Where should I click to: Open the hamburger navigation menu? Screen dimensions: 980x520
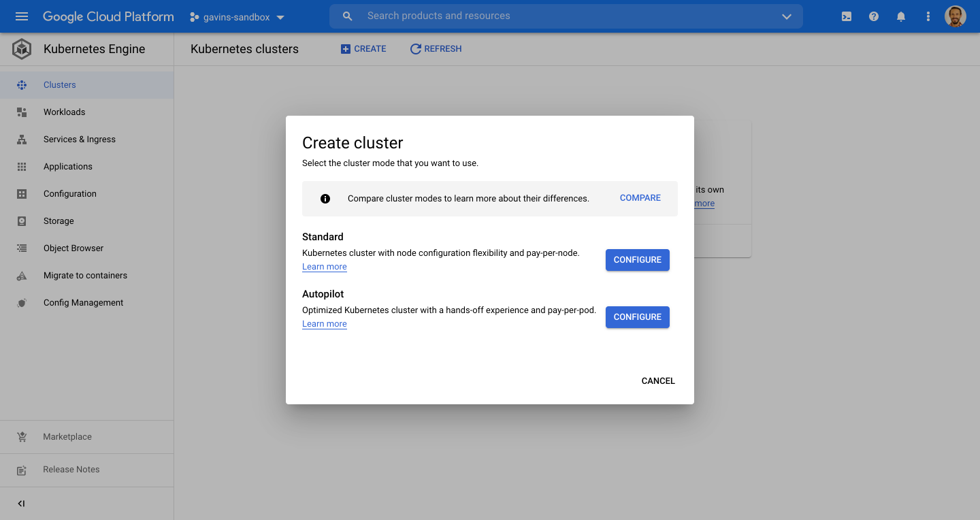coord(22,16)
